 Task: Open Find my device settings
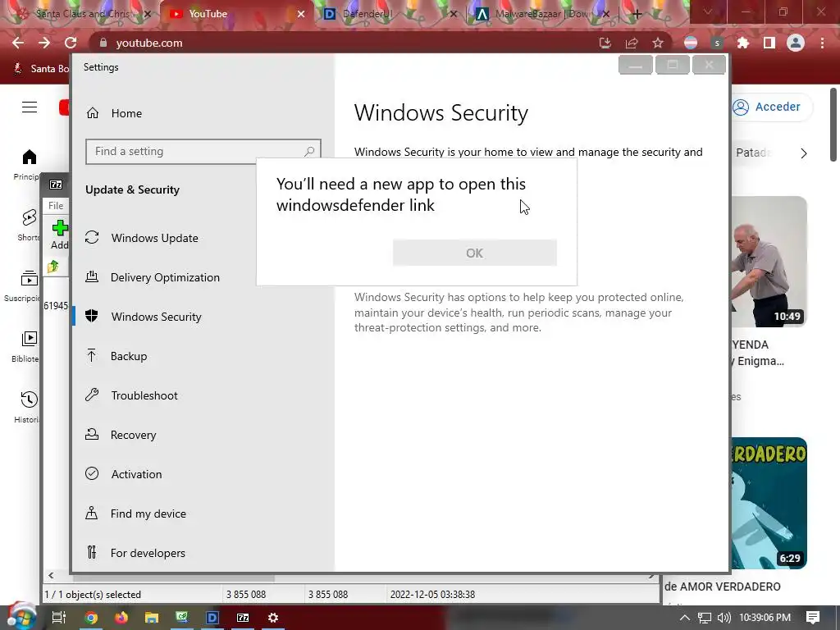pyautogui.click(x=148, y=514)
